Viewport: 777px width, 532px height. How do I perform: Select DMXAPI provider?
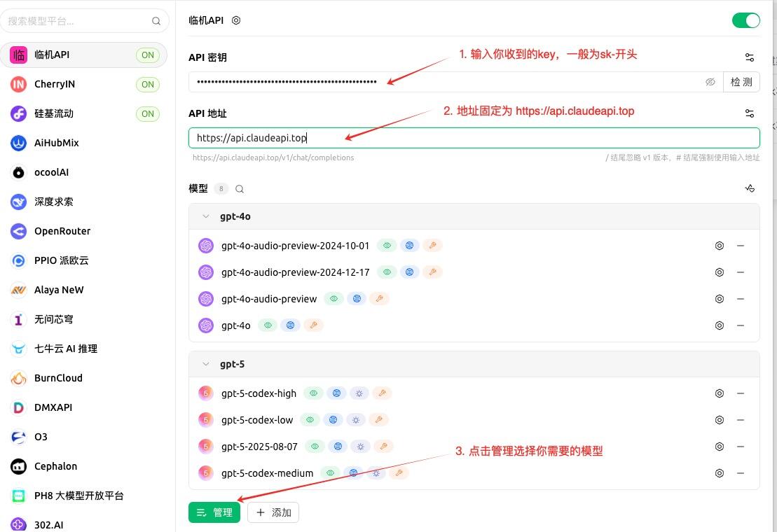tap(83, 407)
